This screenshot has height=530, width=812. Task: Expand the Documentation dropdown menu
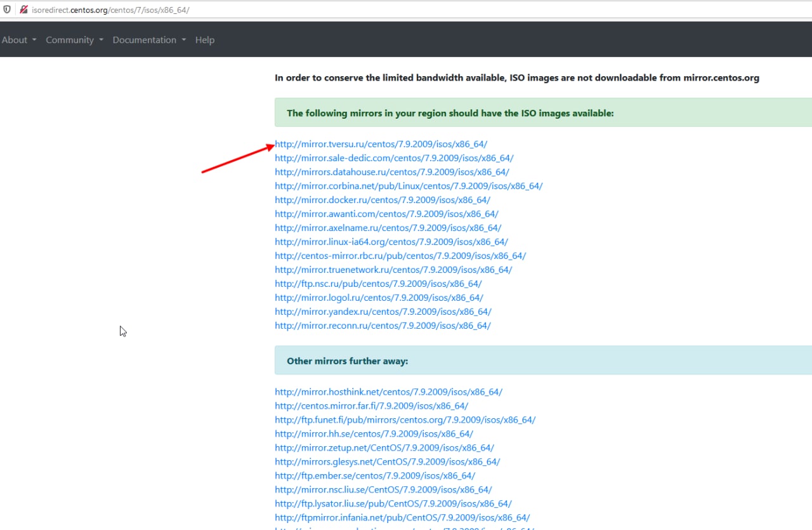click(x=149, y=40)
